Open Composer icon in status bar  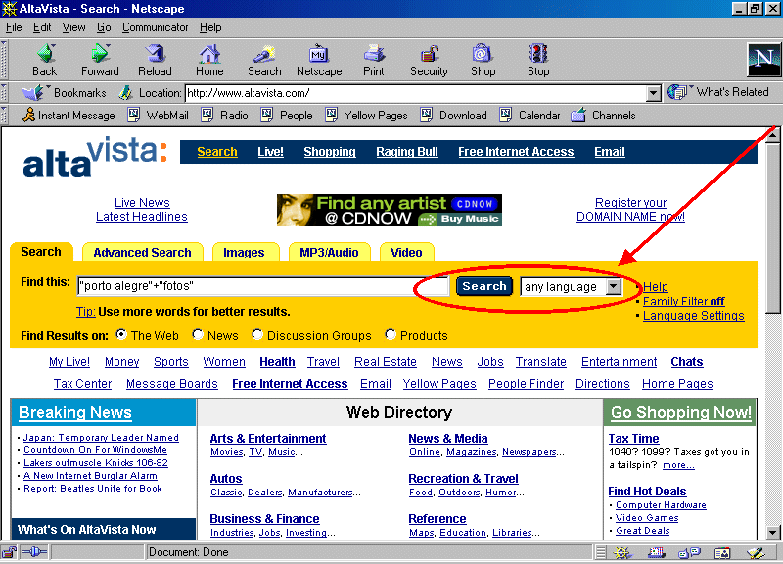click(x=756, y=553)
